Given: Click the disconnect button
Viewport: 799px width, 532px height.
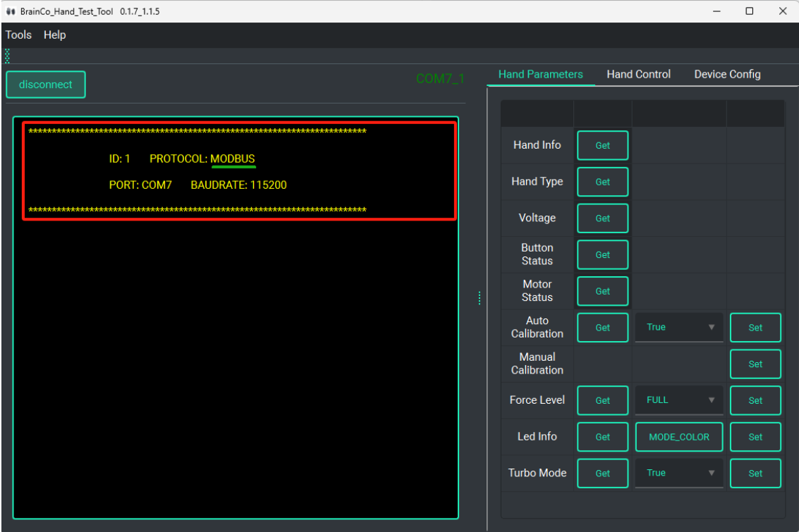Looking at the screenshot, I should click(x=46, y=85).
